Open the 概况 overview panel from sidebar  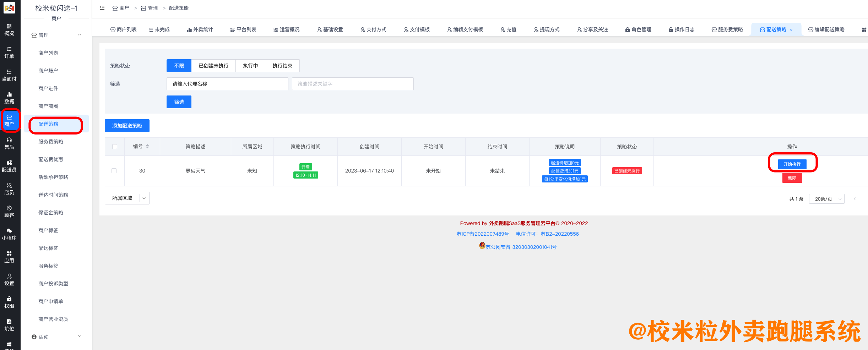point(10,30)
